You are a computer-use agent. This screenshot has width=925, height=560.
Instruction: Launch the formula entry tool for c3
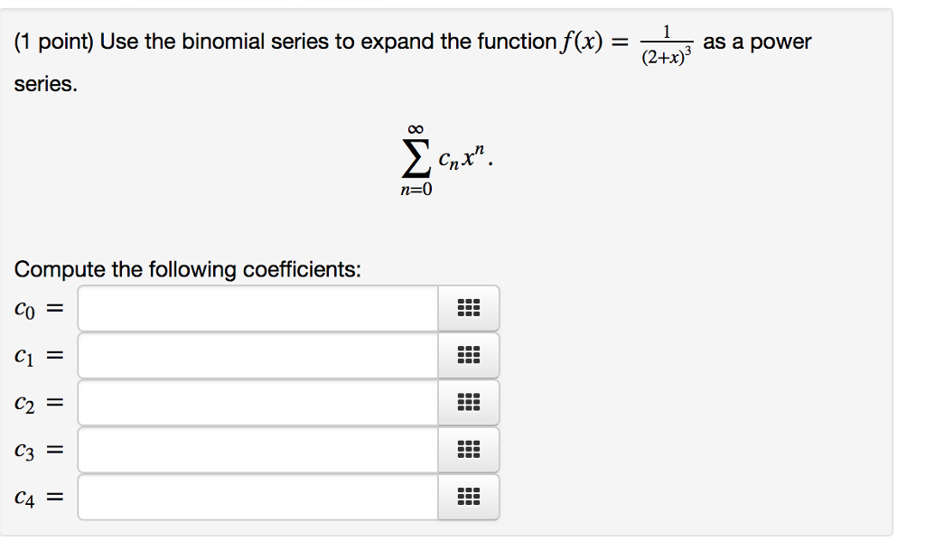coord(468,449)
